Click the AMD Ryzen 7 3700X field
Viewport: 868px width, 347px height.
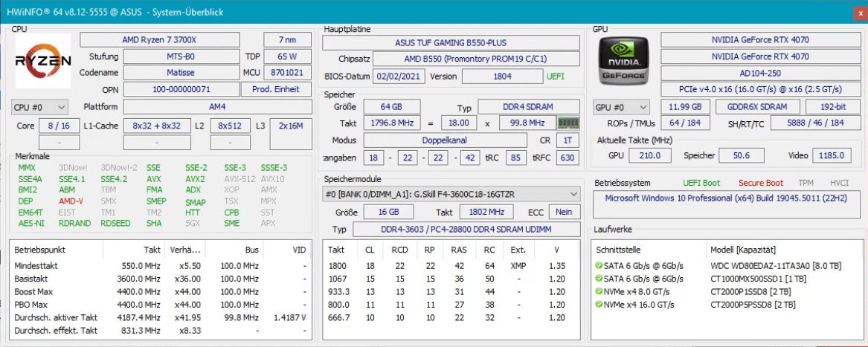[160, 40]
